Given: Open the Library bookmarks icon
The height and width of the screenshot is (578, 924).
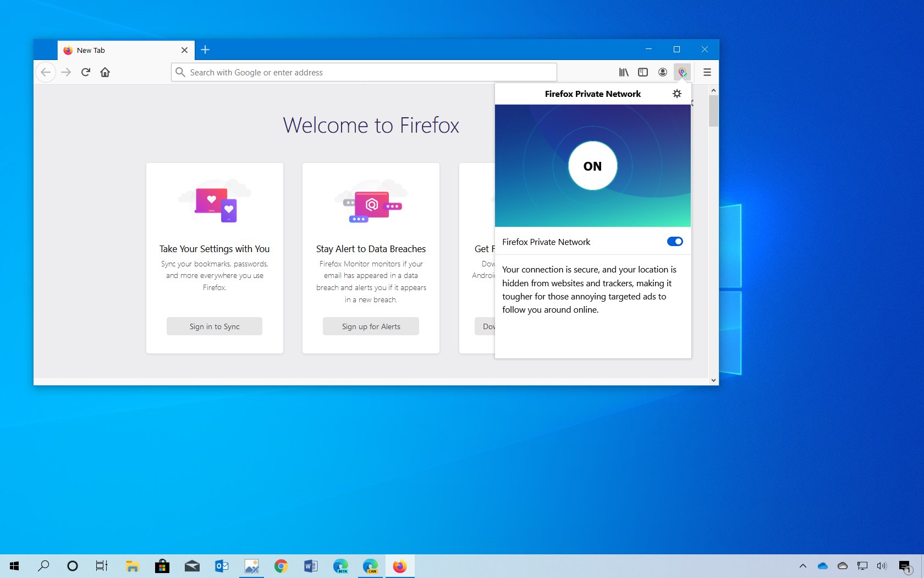Looking at the screenshot, I should tap(624, 72).
